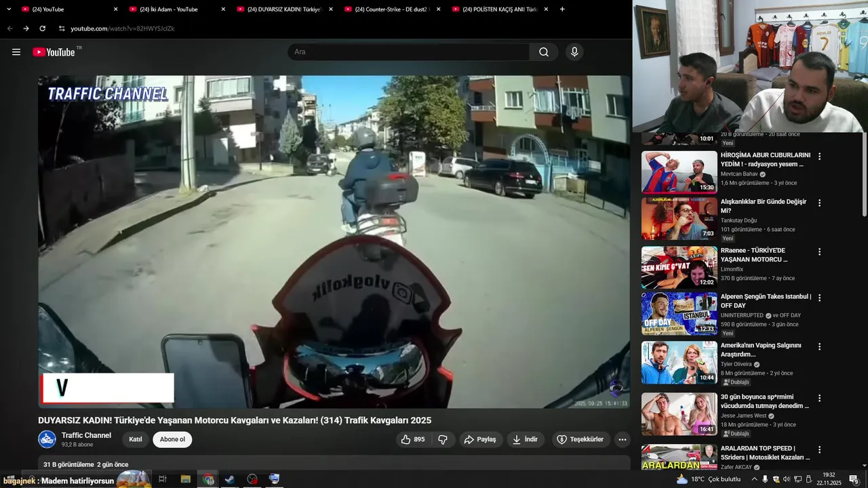This screenshot has width=868, height=488.
Task: Open options menu for HİROŞİMA video
Action: tap(819, 157)
